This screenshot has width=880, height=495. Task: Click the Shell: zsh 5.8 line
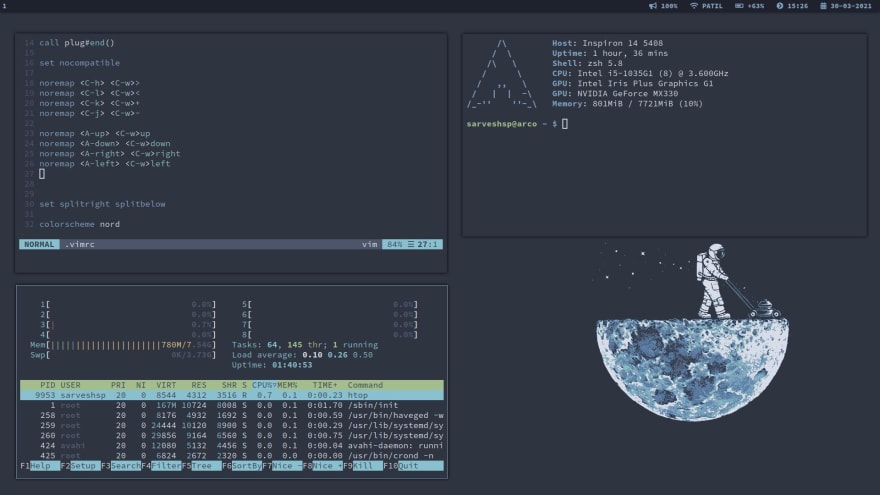pyautogui.click(x=587, y=63)
